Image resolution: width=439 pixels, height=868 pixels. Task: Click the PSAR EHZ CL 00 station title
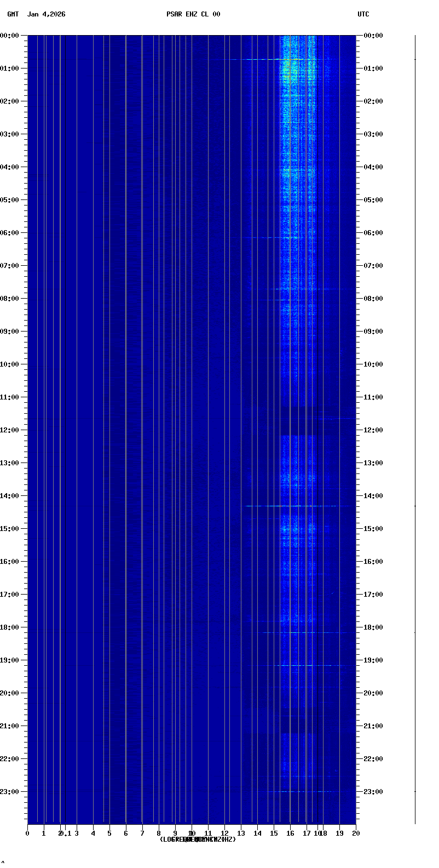click(193, 14)
